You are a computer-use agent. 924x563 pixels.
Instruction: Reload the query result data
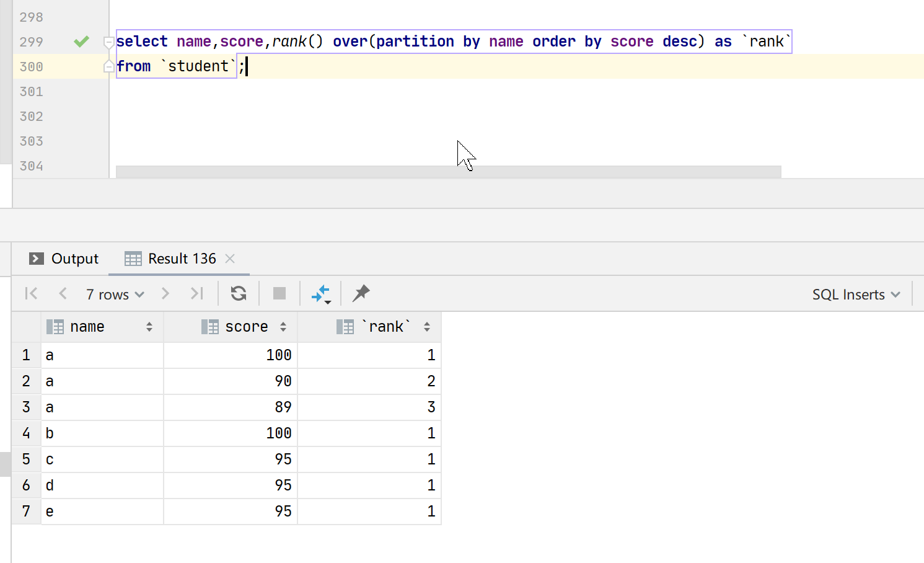coord(239,293)
